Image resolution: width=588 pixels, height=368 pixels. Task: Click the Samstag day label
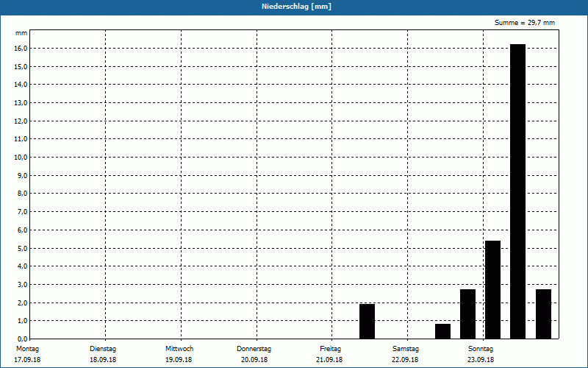(x=406, y=348)
